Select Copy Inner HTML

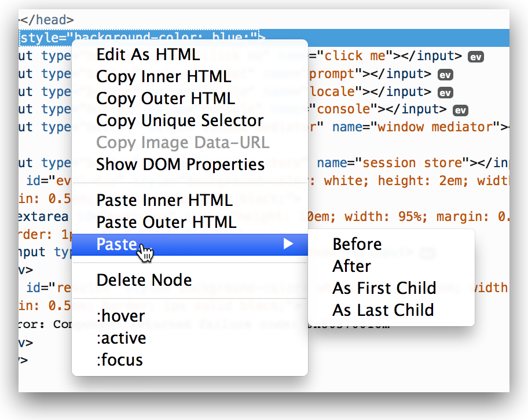click(164, 76)
